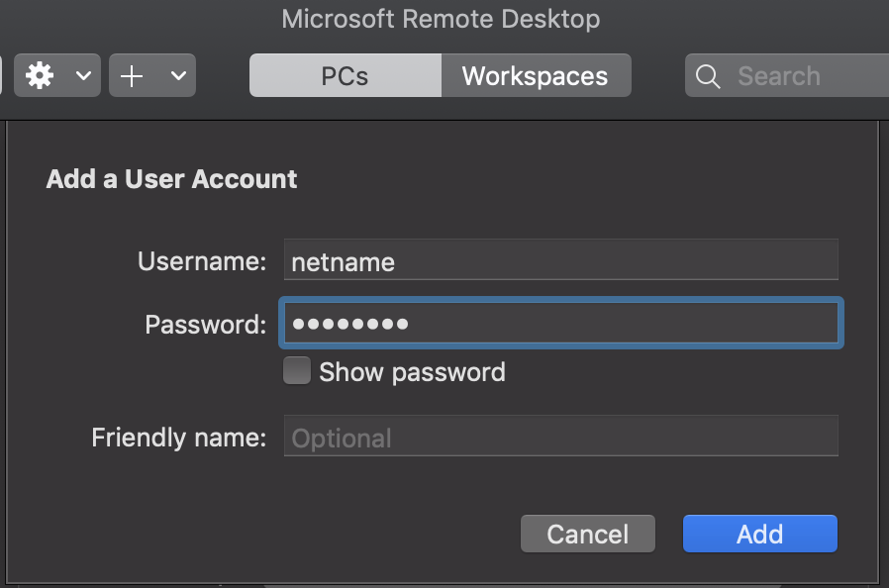889x588 pixels.
Task: Focus the Password field with hidden dots
Action: coord(560,323)
